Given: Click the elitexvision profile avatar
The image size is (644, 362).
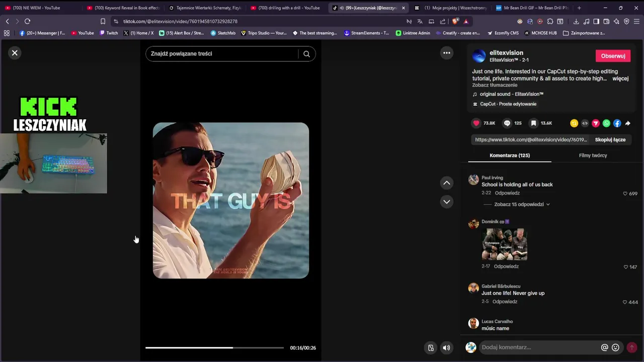Looking at the screenshot, I should [479, 56].
